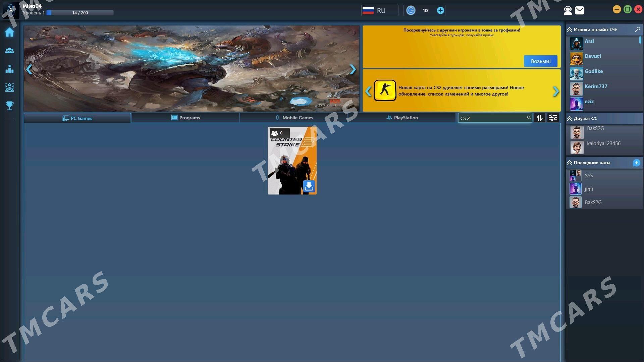The width and height of the screenshot is (644, 362).
Task: Collapse the Последние чаты panel
Action: point(569,163)
